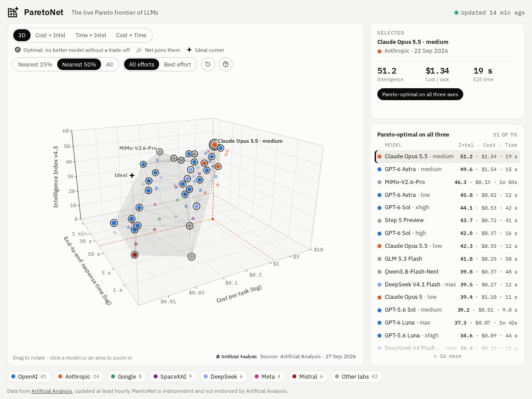The height and width of the screenshot is (399, 532).
Task: Select GPT-6 Astra medium row
Action: click(447, 169)
